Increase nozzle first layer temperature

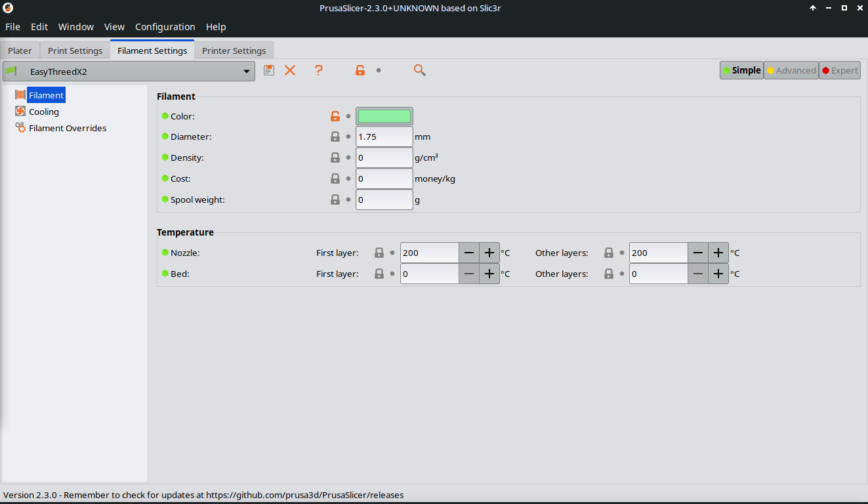pyautogui.click(x=489, y=253)
